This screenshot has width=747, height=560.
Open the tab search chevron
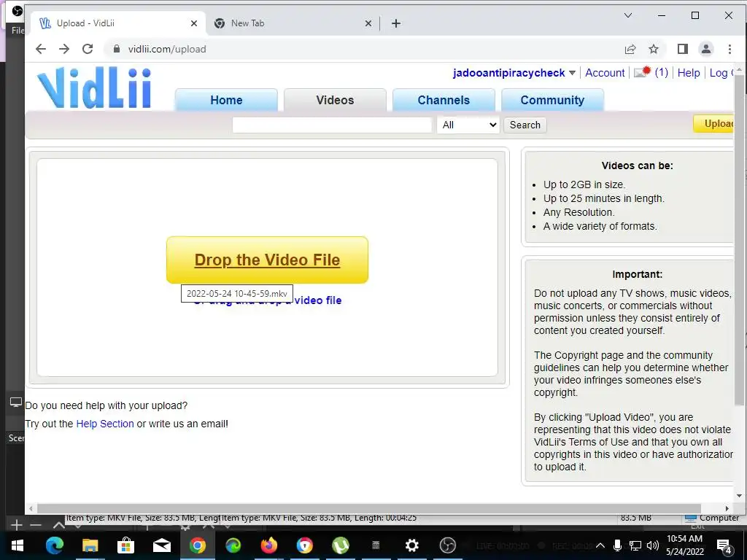click(x=628, y=15)
